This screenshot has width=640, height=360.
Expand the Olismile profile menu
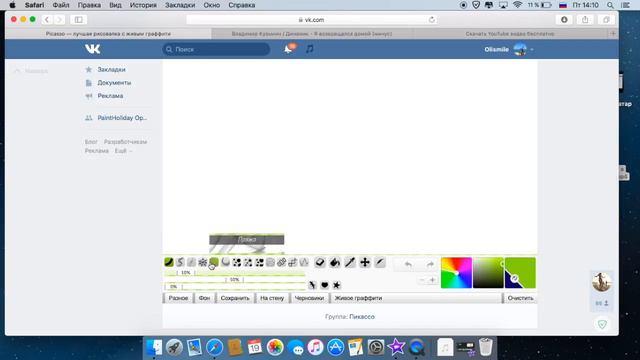pyautogui.click(x=509, y=49)
